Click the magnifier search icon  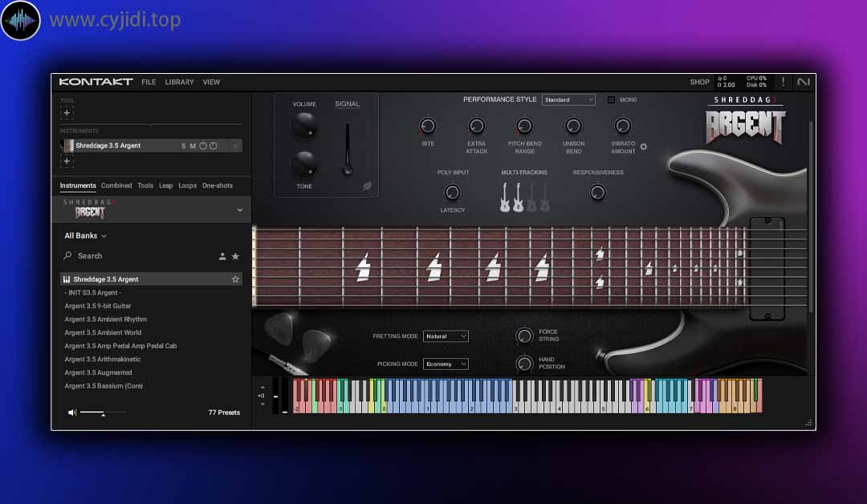pos(67,255)
